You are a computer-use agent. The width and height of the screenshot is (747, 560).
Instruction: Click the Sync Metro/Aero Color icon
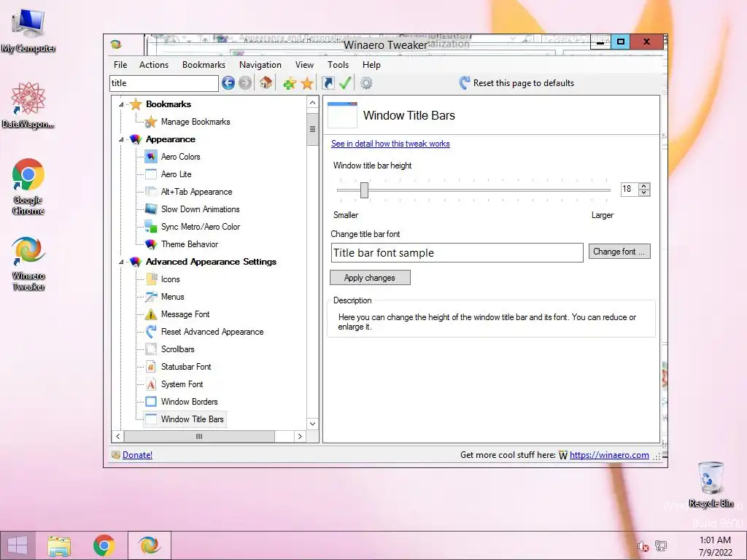pyautogui.click(x=151, y=227)
